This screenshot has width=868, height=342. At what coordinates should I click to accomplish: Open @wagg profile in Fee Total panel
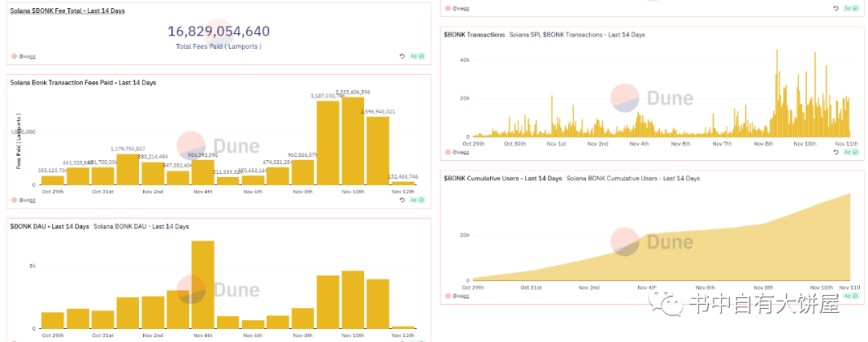tap(27, 56)
